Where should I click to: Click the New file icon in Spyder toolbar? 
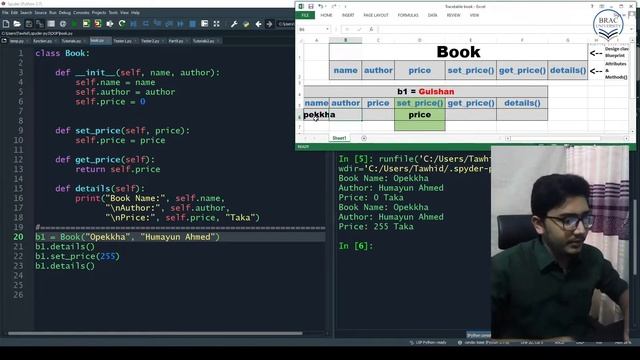pos(6,24)
